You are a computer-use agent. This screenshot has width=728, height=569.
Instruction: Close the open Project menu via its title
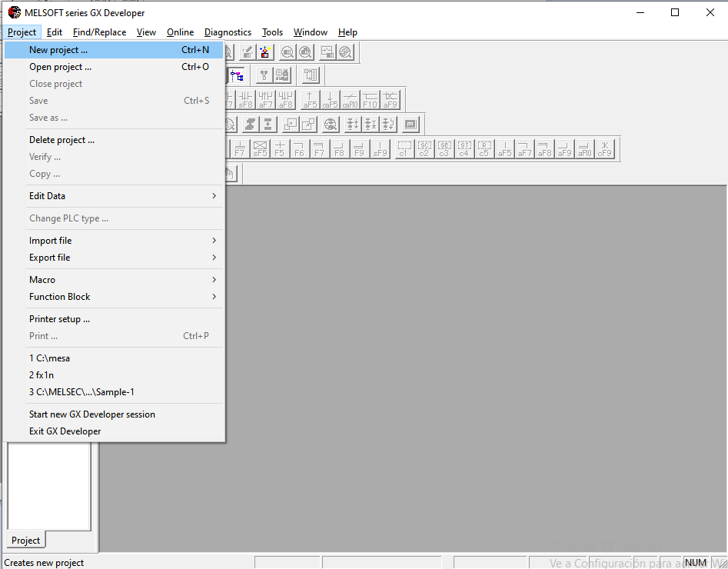(22, 32)
